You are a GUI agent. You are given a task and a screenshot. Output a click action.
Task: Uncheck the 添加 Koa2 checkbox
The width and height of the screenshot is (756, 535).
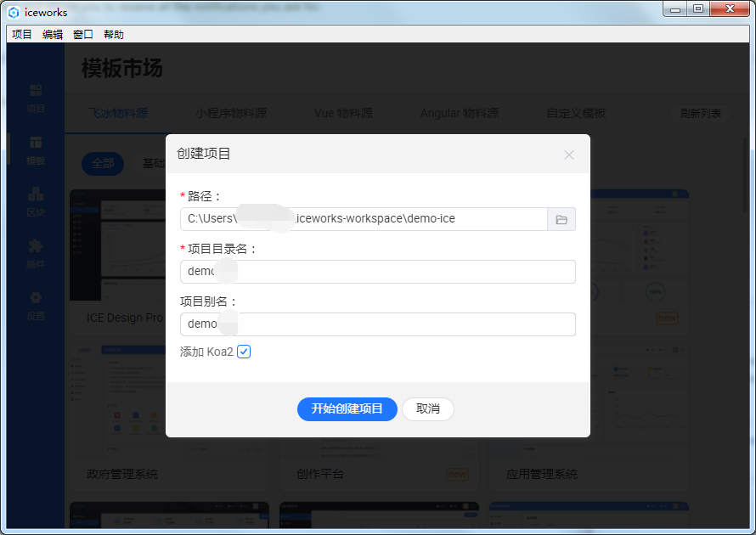pos(244,351)
